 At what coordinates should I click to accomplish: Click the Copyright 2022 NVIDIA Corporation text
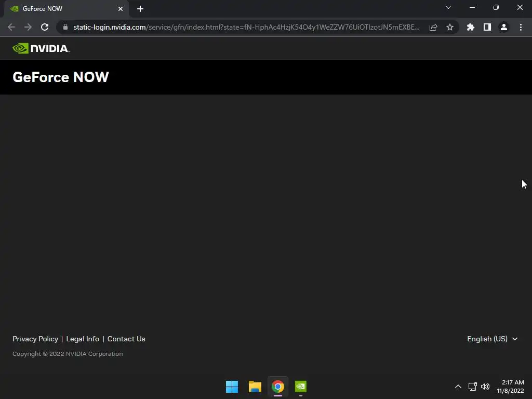(x=68, y=354)
